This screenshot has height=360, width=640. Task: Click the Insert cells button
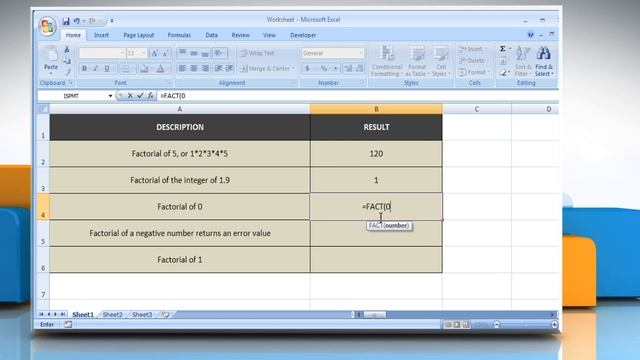[472, 49]
